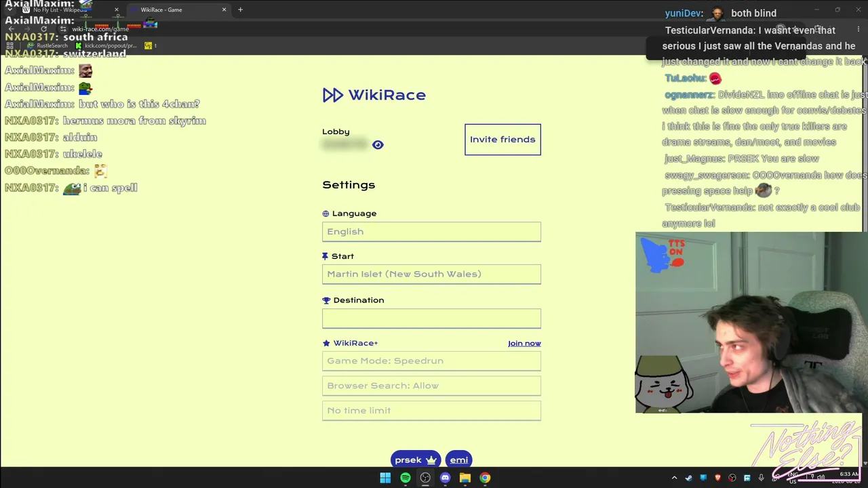Viewport: 868px width, 488px height.
Task: Click the trophy icon beside Destination
Action: click(x=326, y=300)
